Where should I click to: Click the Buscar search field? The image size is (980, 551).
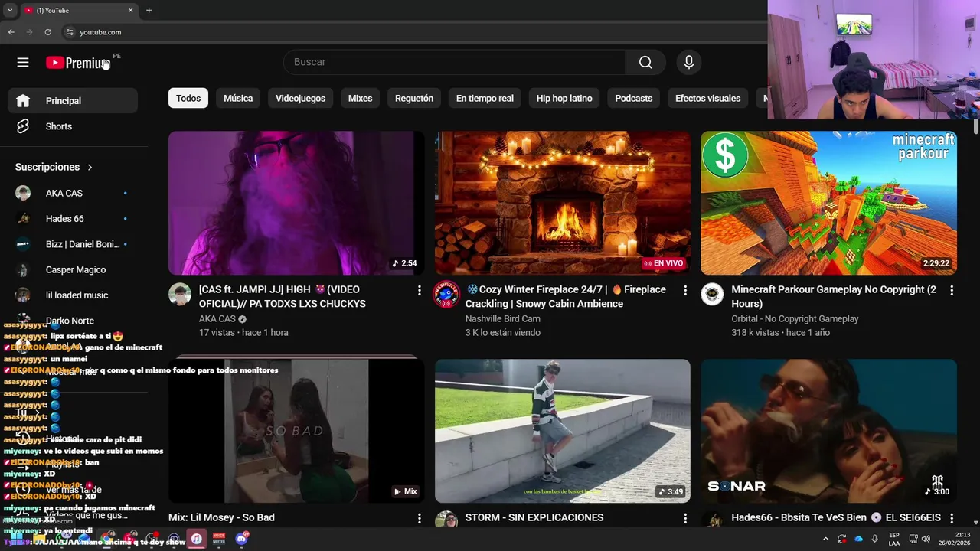tap(454, 62)
